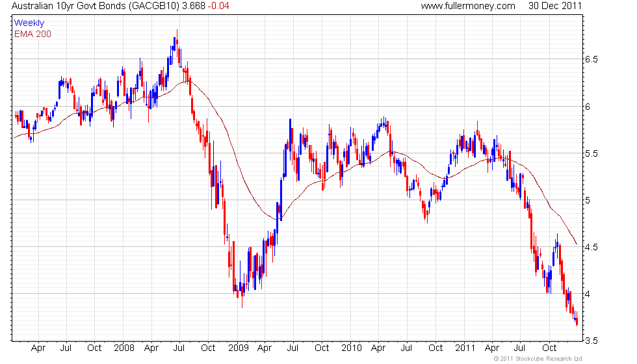
Task: Select the EMA 200 legend label
Action: coord(33,34)
